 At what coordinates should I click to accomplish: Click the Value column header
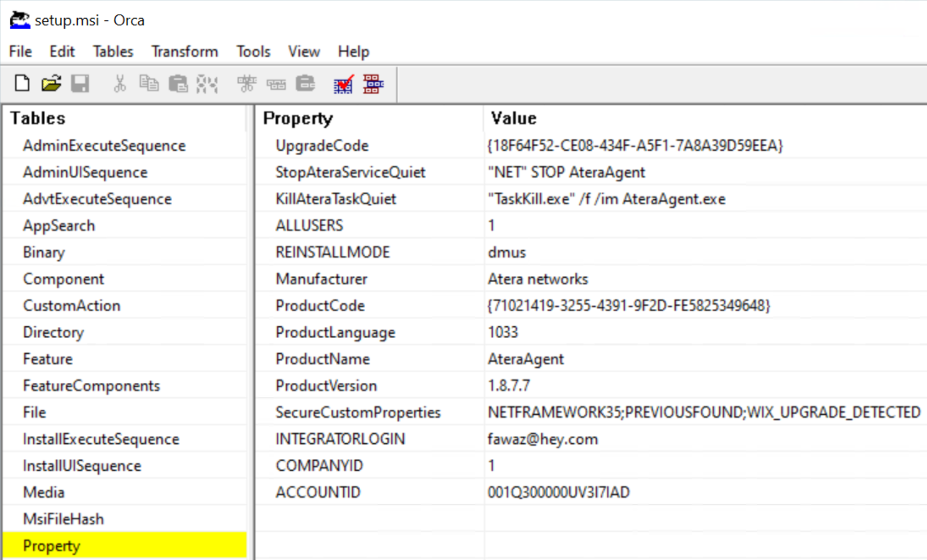pyautogui.click(x=513, y=118)
